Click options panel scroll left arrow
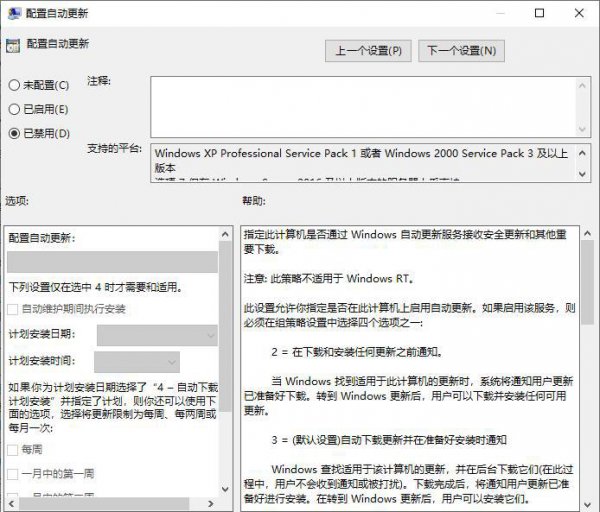The image size is (600, 512). click(x=11, y=504)
